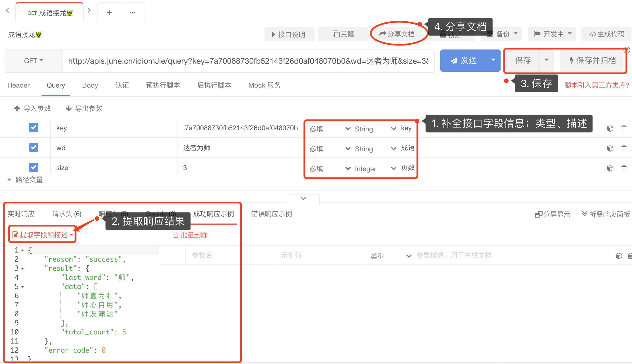Delete the size parameter row trash icon
The image size is (632, 364).
point(624,168)
